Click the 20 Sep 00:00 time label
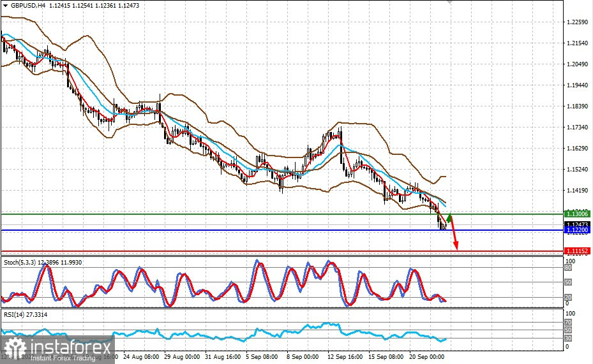Screen dimensions: 593x364 [x=426, y=357]
